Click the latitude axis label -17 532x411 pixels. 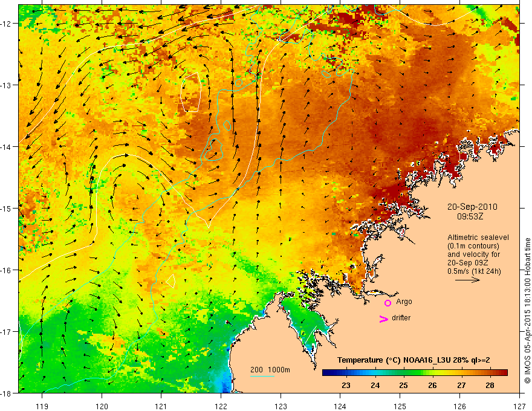7,332
